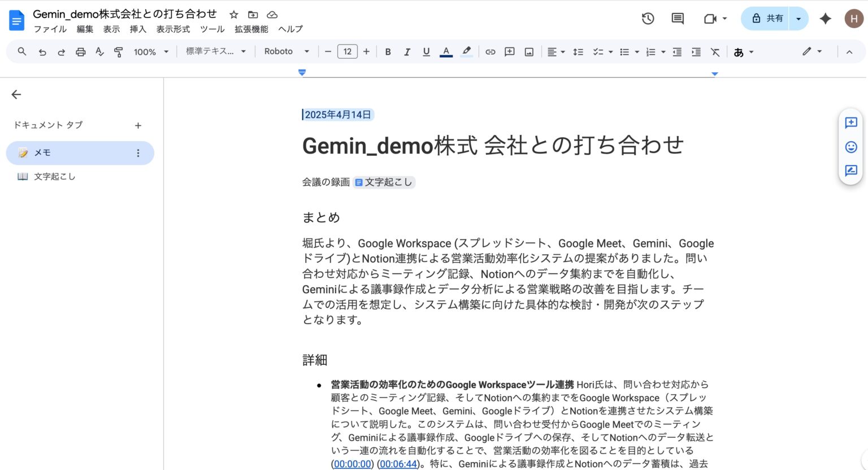Switch to the 文字起こし document tab
This screenshot has width=868, height=470.
coord(54,176)
